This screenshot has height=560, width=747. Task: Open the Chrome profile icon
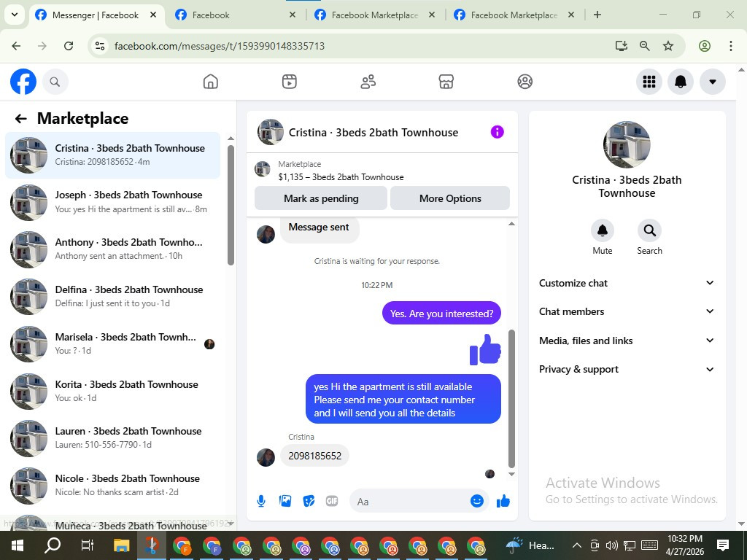coord(705,46)
